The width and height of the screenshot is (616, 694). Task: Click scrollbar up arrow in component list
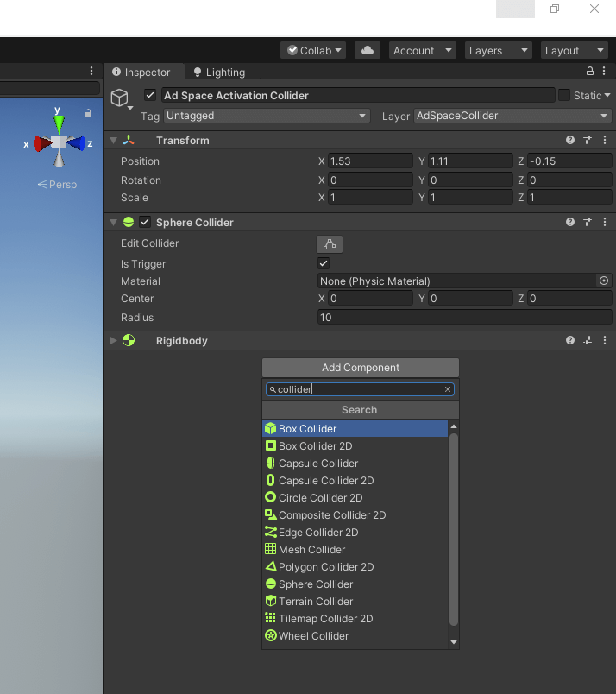(x=454, y=426)
